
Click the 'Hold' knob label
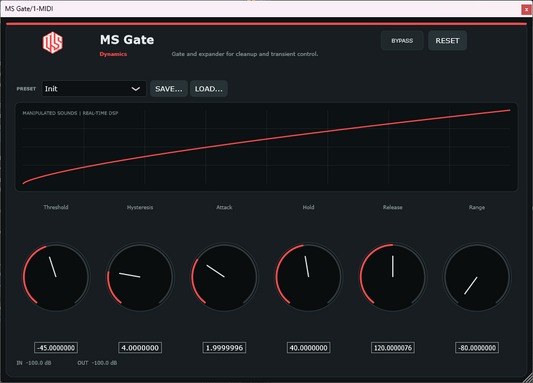point(309,207)
